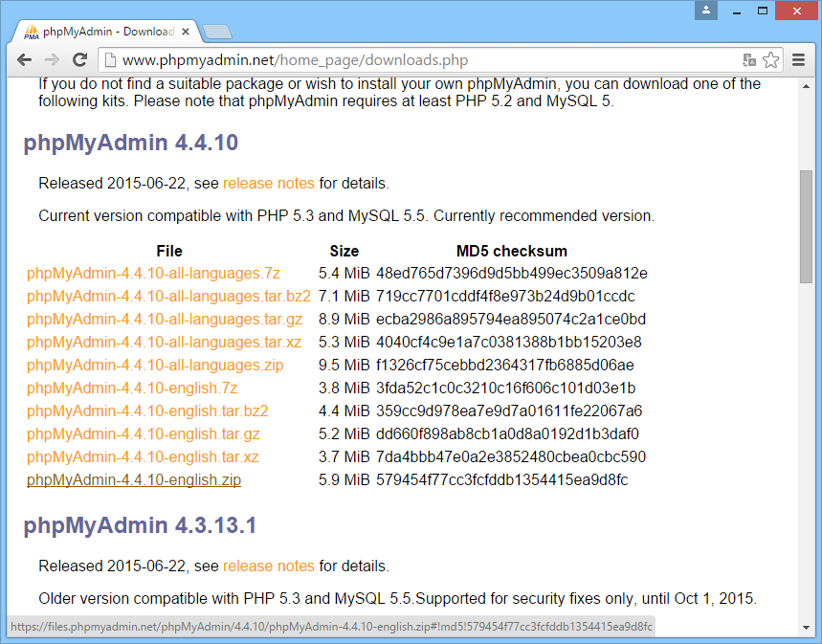This screenshot has width=822, height=644.
Task: Click checksum 4040cf4c9e1a7c0381388b1bb15203e8
Action: [509, 343]
